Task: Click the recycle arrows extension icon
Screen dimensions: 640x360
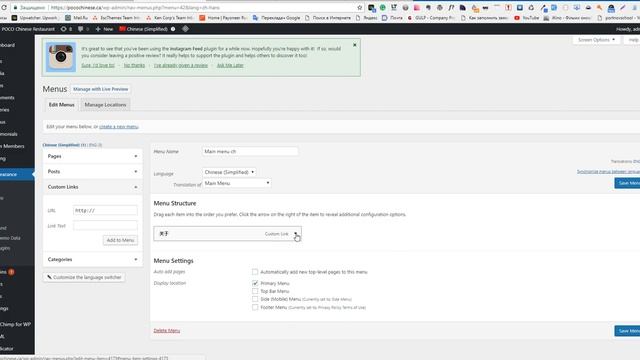Action: tap(531, 7)
